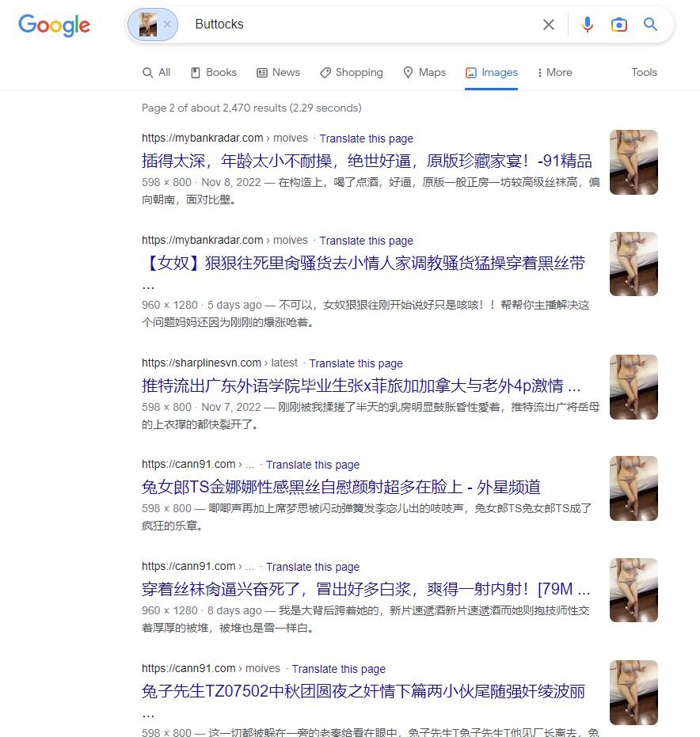Start voice search with microphone icon

click(x=588, y=25)
